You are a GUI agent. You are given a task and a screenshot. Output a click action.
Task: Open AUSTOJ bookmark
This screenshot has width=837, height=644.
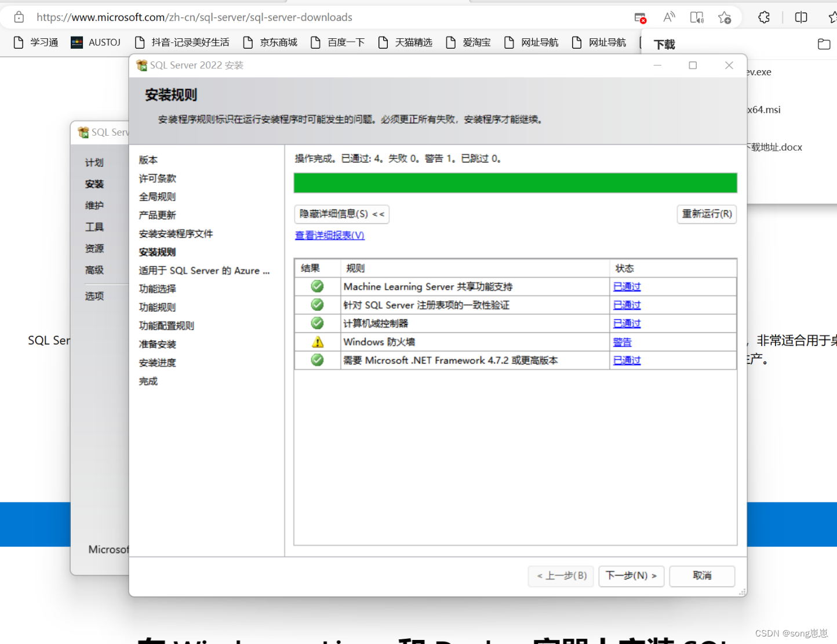tap(96, 42)
